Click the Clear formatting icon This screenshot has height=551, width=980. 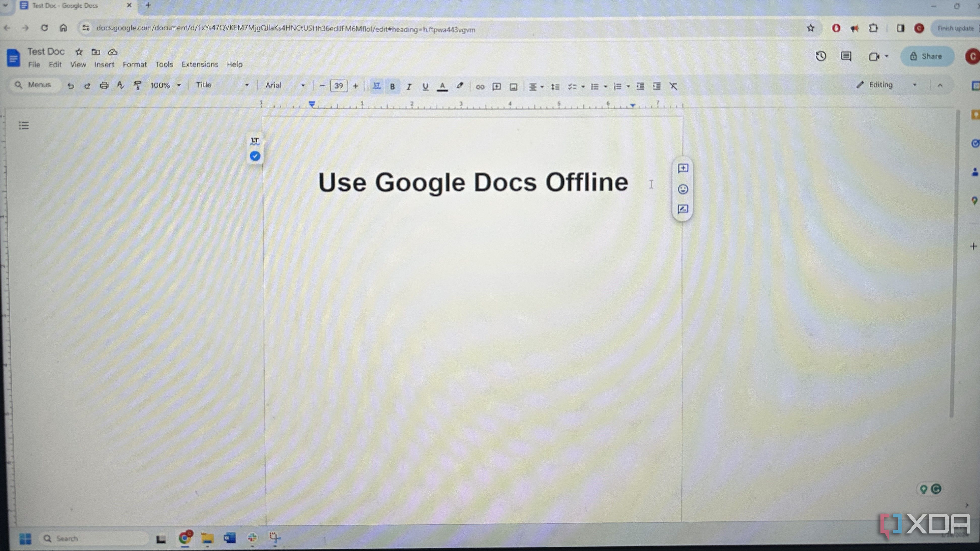[673, 87]
